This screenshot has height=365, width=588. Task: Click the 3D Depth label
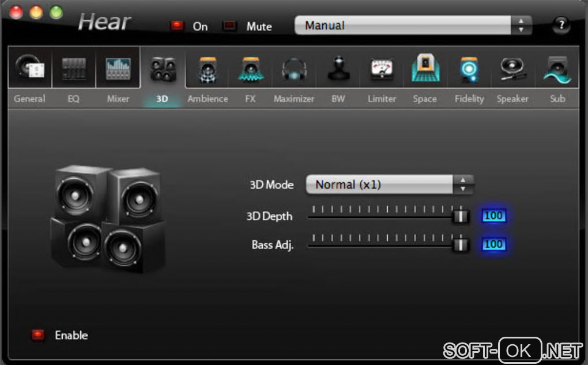tap(269, 216)
